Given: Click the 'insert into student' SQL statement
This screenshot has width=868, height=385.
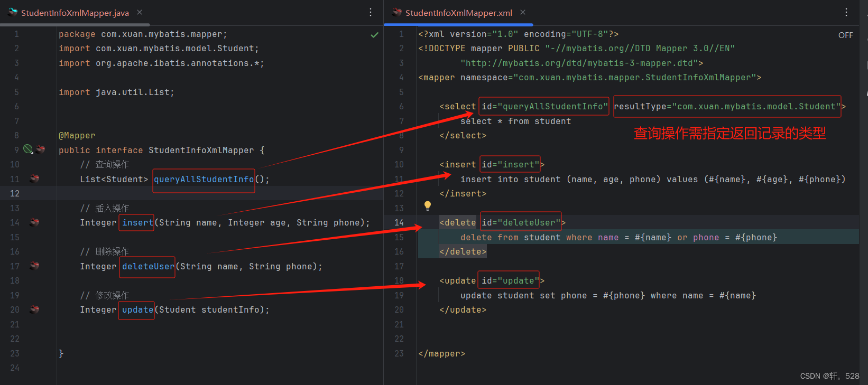Looking at the screenshot, I should tap(653, 180).
